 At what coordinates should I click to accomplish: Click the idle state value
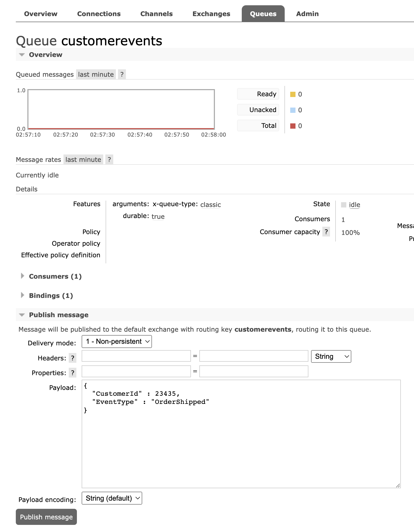354,205
